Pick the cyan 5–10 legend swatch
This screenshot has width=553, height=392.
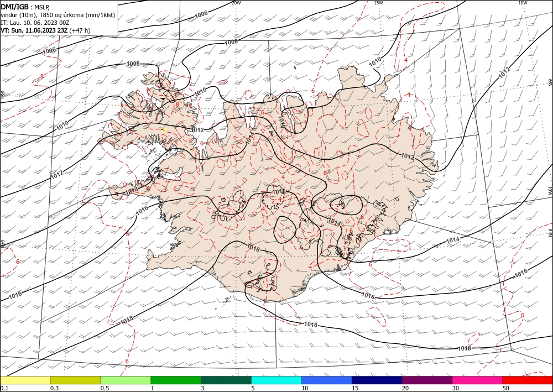tap(276, 380)
